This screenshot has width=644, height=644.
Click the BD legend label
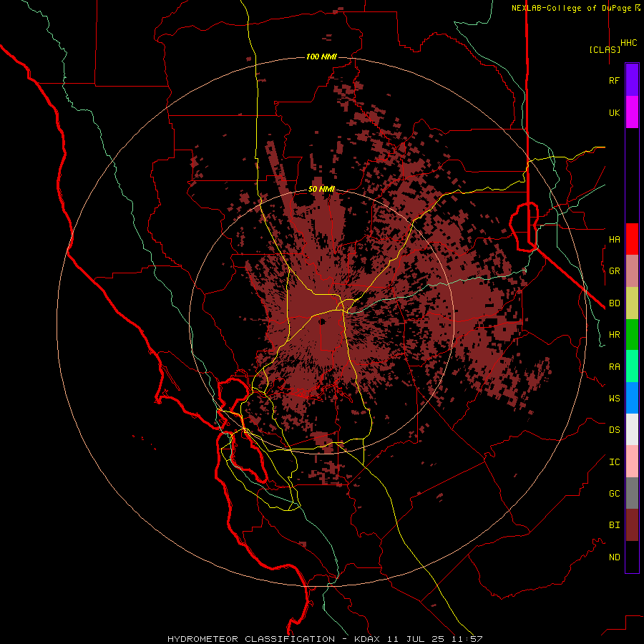[614, 303]
